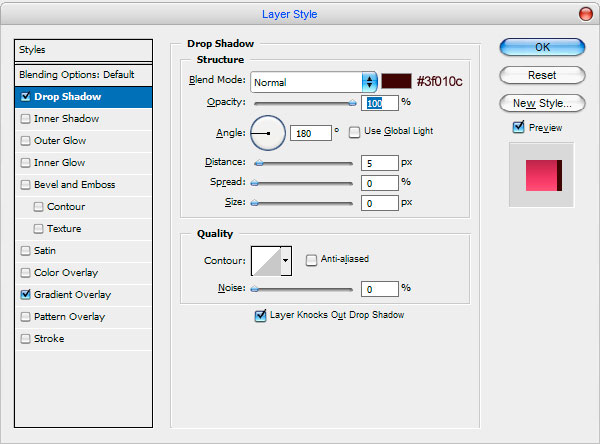Click the Noise value field
The height and width of the screenshot is (444, 600).
coord(380,289)
